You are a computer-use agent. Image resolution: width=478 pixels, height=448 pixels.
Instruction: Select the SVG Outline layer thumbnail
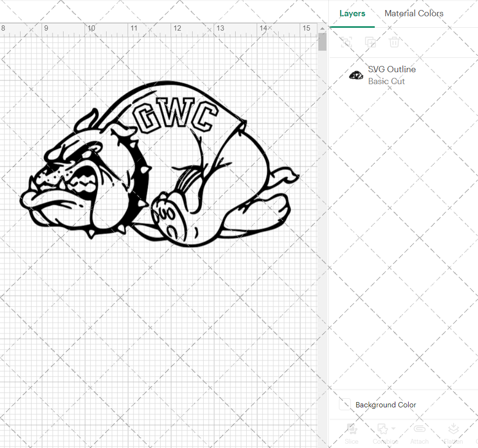pyautogui.click(x=356, y=75)
